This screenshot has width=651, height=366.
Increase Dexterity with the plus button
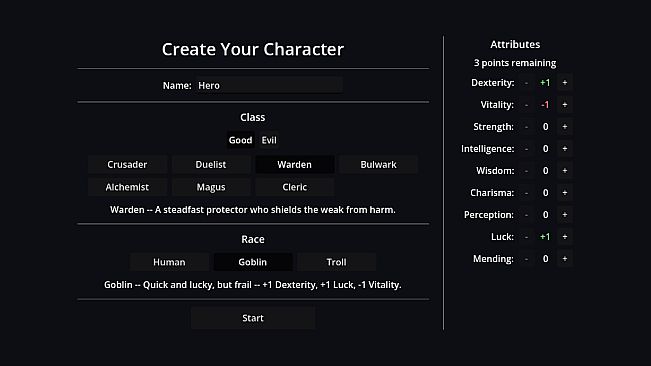click(565, 83)
